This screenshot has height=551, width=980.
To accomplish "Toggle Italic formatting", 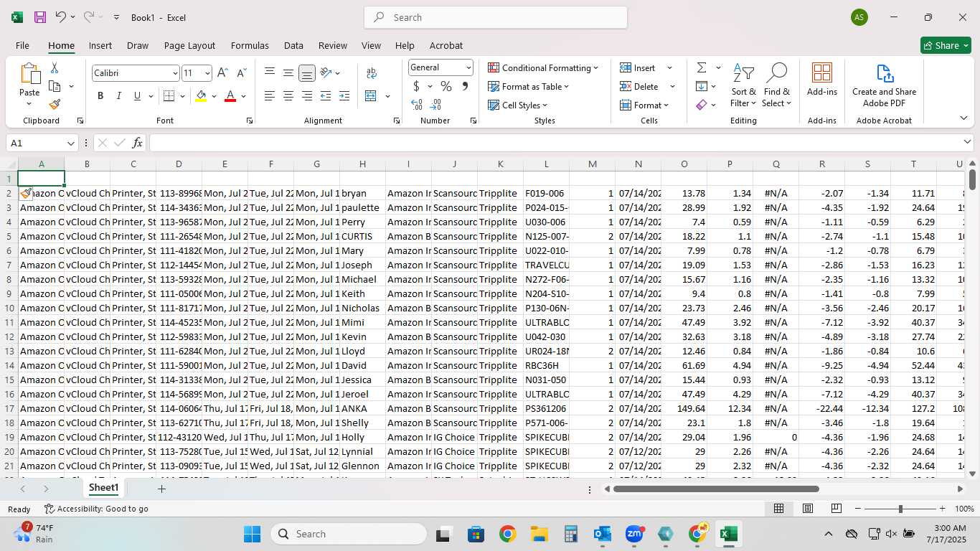I will (x=118, y=95).
